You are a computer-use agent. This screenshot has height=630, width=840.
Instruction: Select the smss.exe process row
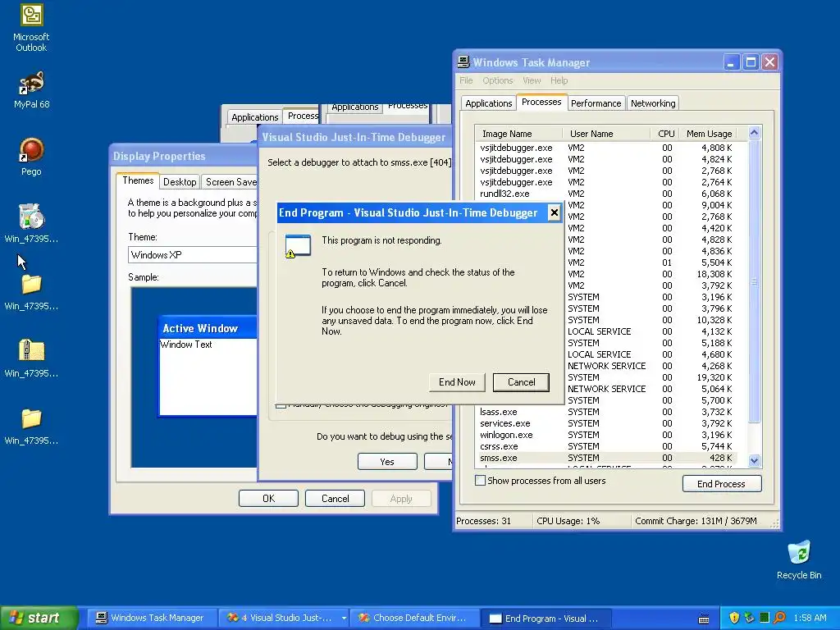606,458
